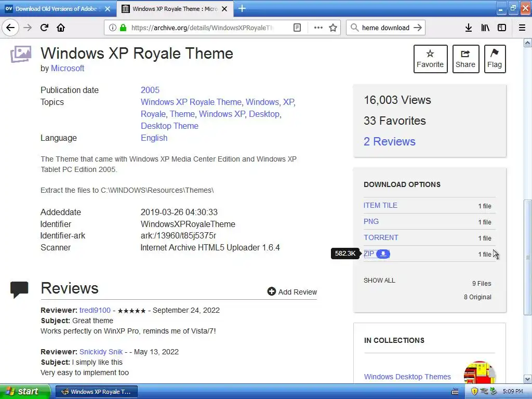Viewport: 532px width, 399px height.
Task: Open reviewer Snickidy Snik profile
Action: click(x=101, y=352)
